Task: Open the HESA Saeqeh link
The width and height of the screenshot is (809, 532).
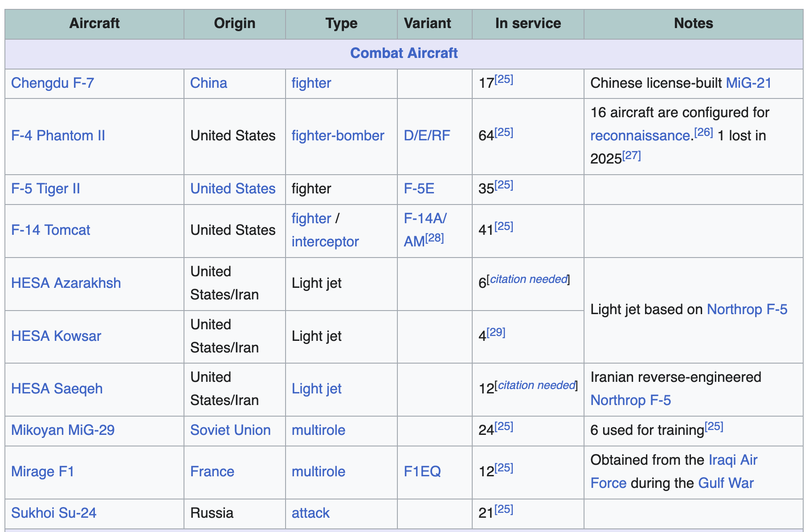Action: (57, 389)
